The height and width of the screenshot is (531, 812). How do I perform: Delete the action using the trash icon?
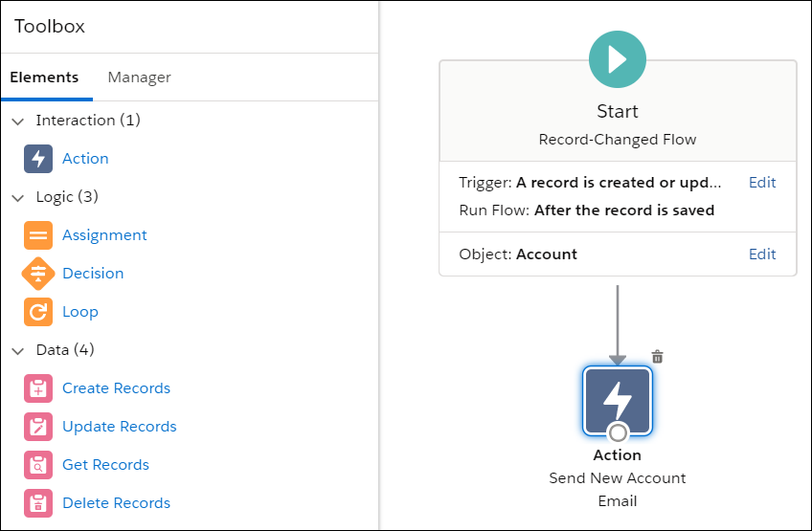tap(657, 357)
